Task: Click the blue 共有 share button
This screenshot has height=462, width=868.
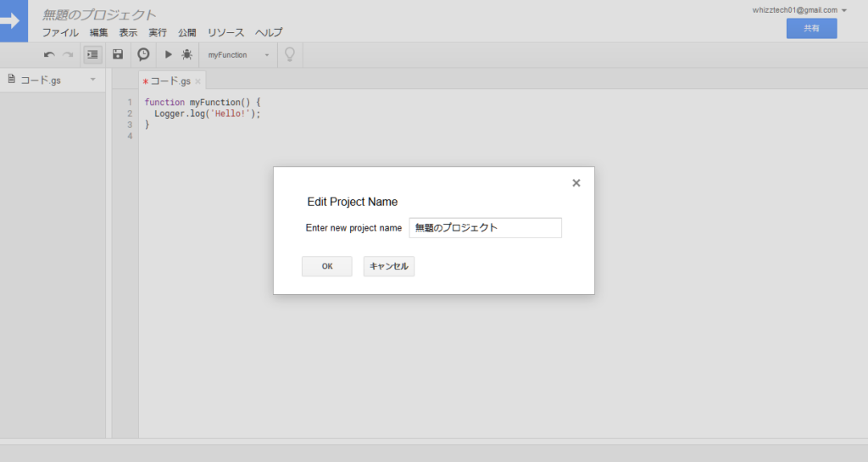Action: point(811,28)
